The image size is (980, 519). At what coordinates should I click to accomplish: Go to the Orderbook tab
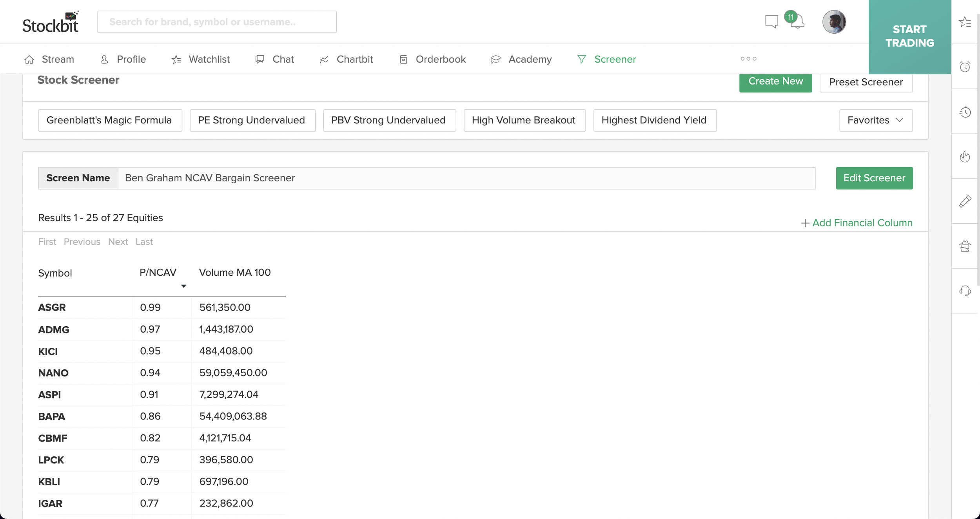click(x=432, y=59)
